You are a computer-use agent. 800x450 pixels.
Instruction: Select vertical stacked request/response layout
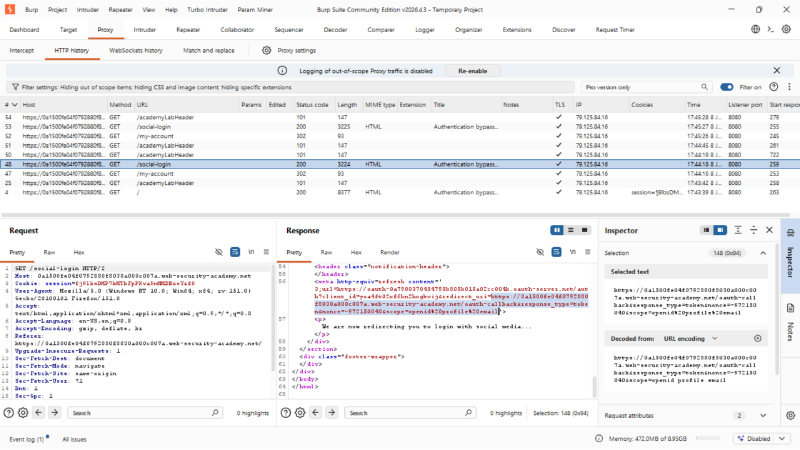tap(571, 230)
